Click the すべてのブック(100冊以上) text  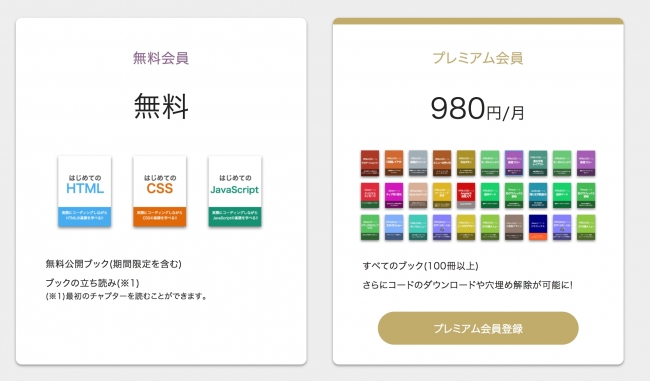[420, 266]
